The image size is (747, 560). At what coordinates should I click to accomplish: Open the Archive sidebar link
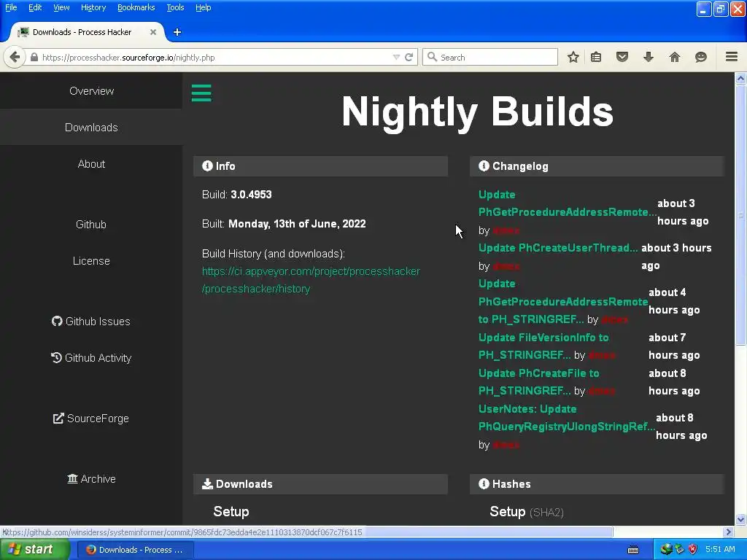click(91, 478)
